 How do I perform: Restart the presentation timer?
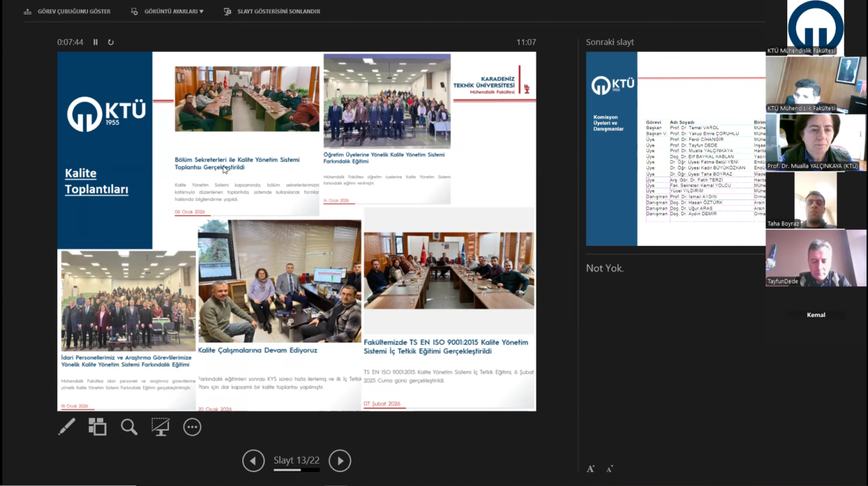click(x=111, y=42)
